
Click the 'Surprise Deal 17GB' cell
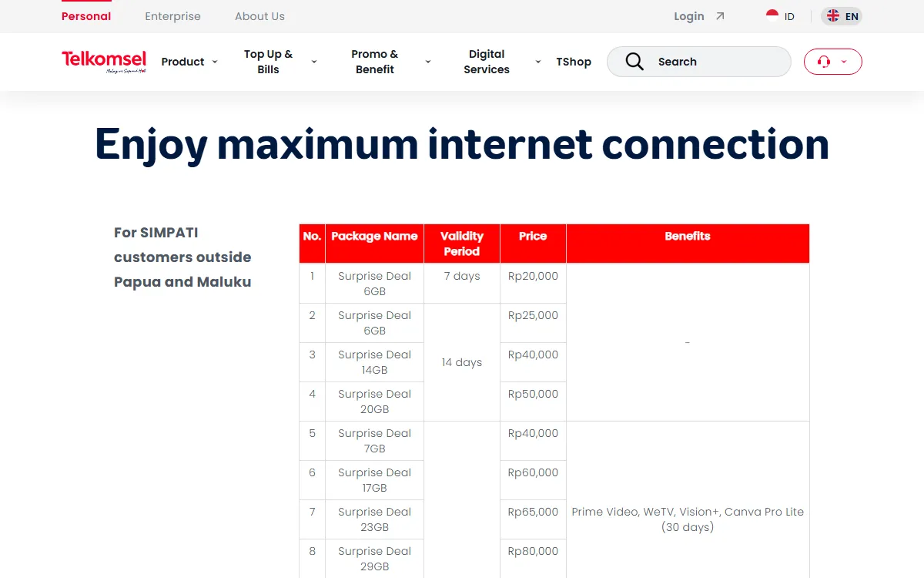coord(374,480)
